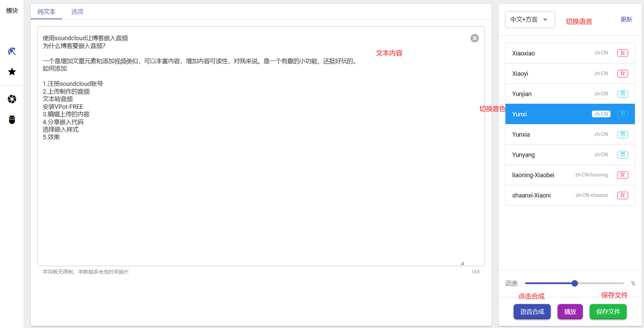Switch to the 纯文本 tab
The width and height of the screenshot is (644, 328).
point(47,12)
